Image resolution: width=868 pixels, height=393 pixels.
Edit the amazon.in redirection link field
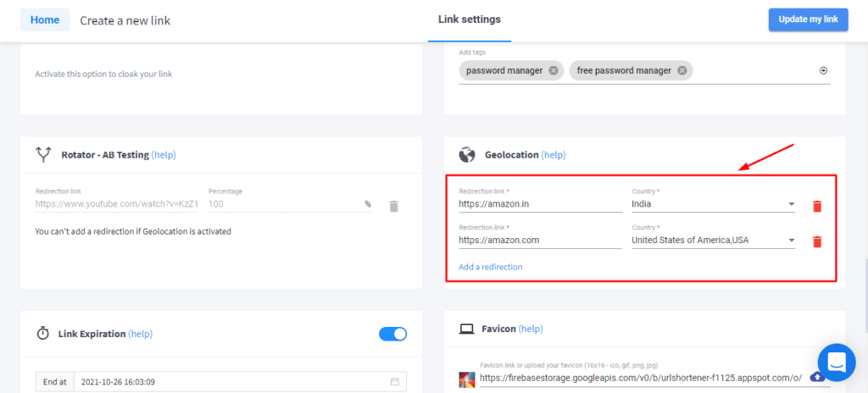click(x=540, y=204)
